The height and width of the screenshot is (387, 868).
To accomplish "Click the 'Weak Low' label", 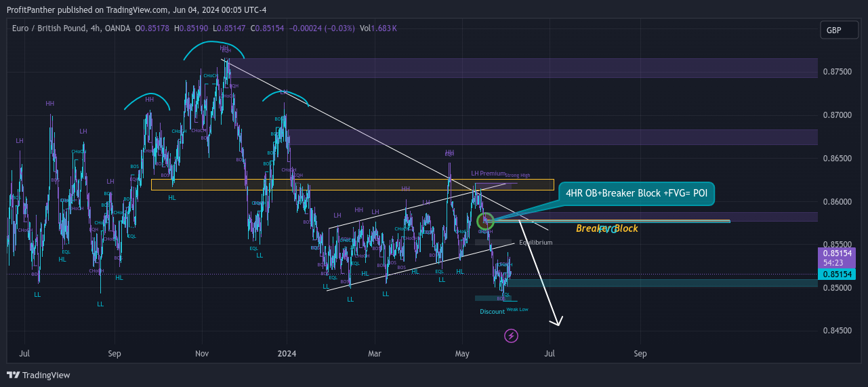I will click(x=517, y=309).
